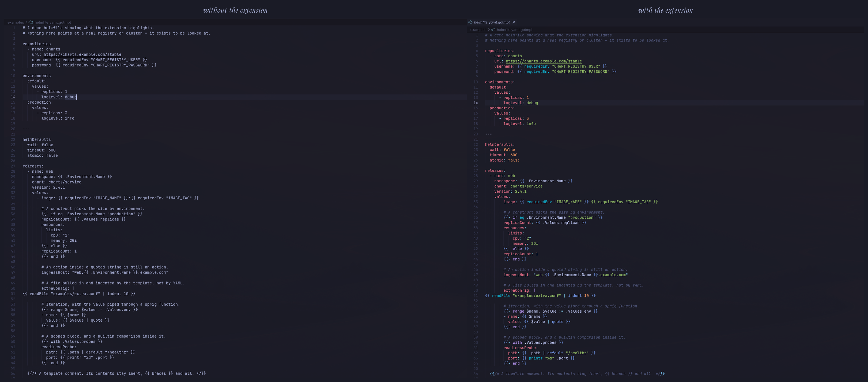This screenshot has width=868, height=382.
Task: Click 'atomic: false' in the highlighted editor
Action: coord(504,160)
